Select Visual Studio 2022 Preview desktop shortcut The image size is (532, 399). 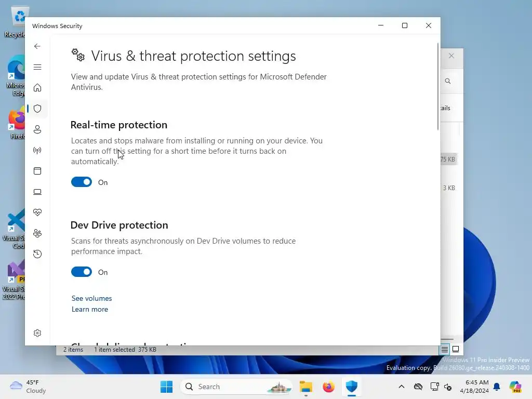[14, 280]
